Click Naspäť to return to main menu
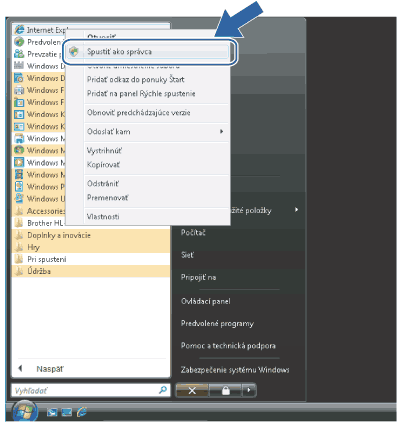Screen dimensions: 402x434 coord(50,369)
